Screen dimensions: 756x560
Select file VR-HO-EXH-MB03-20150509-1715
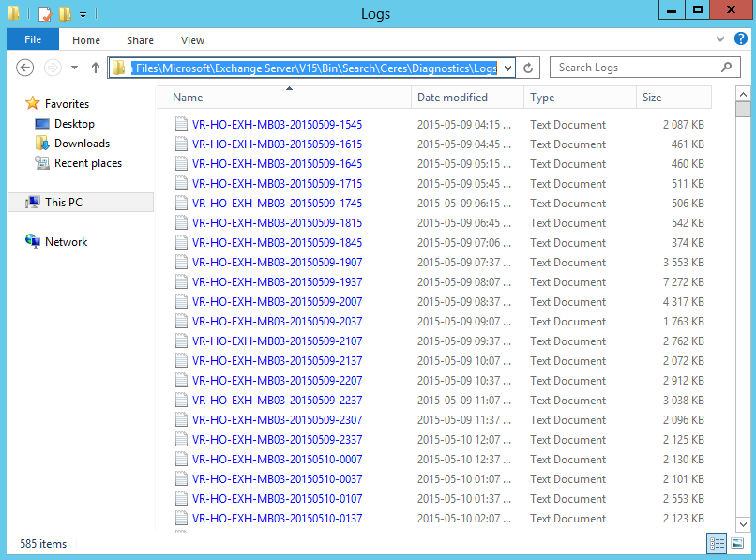(x=278, y=184)
